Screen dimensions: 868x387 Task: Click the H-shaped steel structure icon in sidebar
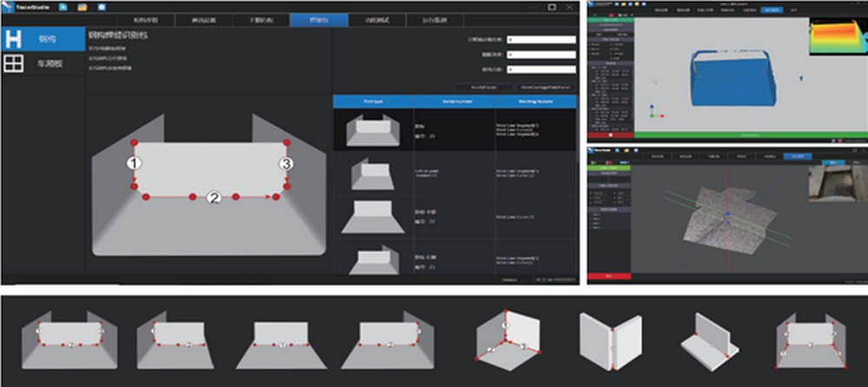tap(15, 40)
